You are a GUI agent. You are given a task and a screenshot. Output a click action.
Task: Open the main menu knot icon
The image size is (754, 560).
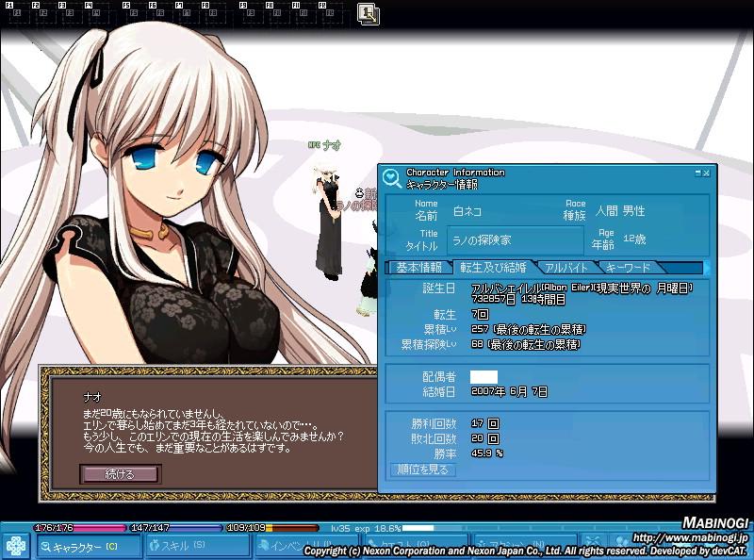click(x=16, y=547)
